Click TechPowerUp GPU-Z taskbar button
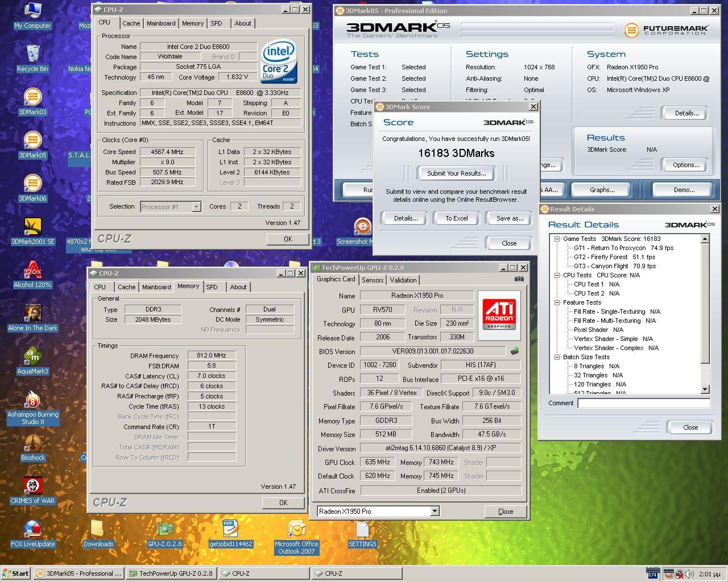Screen dimensions: 728x582 point(171,573)
